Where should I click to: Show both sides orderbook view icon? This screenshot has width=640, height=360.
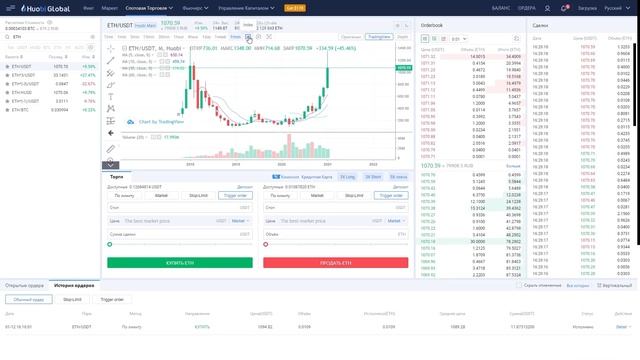coord(425,38)
